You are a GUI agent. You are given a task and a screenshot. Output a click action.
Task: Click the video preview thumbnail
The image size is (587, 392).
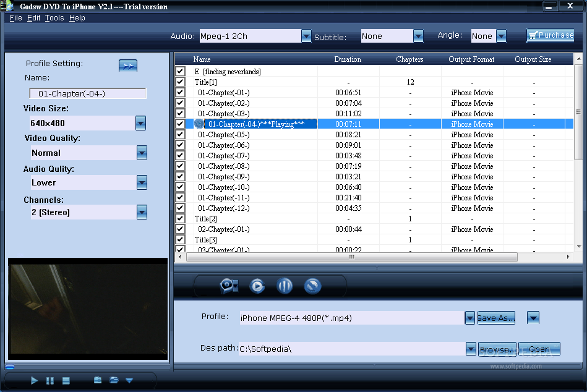click(x=88, y=309)
